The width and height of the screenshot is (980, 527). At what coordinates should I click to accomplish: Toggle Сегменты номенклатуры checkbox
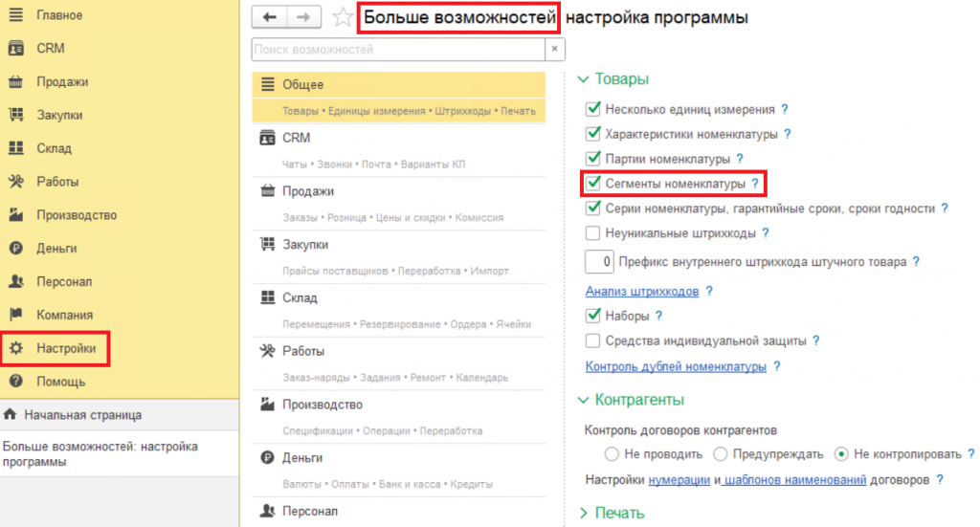coord(593,184)
